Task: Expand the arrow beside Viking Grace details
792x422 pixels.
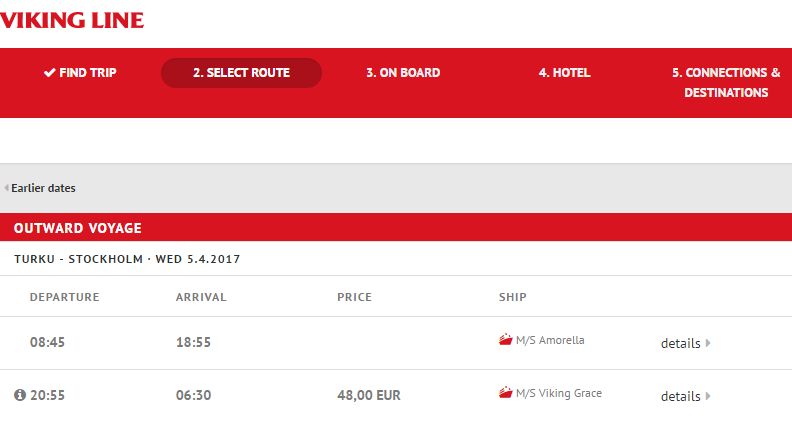Action: (708, 396)
